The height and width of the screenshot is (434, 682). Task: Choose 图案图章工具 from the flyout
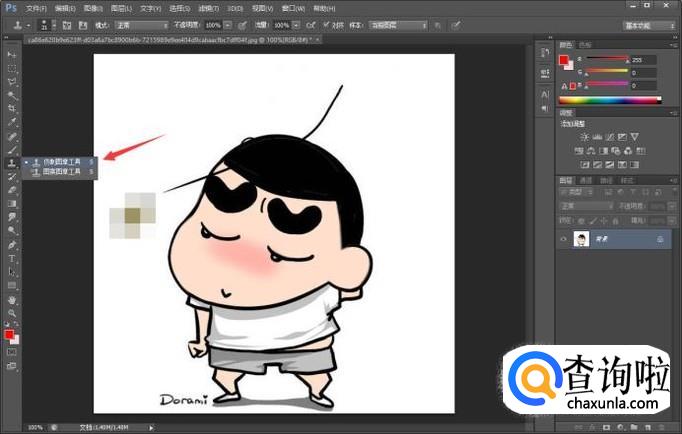tap(60, 172)
